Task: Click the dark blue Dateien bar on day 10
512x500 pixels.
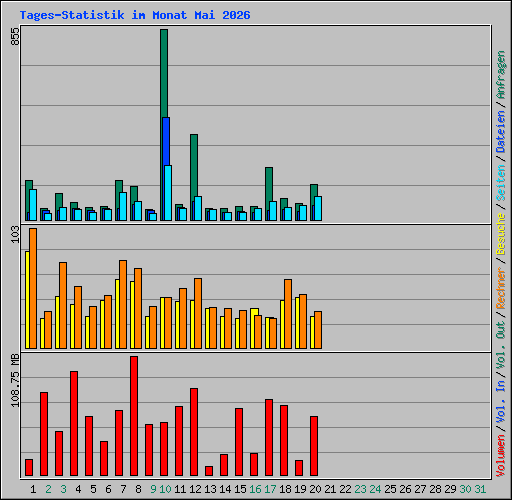Action: pos(166,141)
